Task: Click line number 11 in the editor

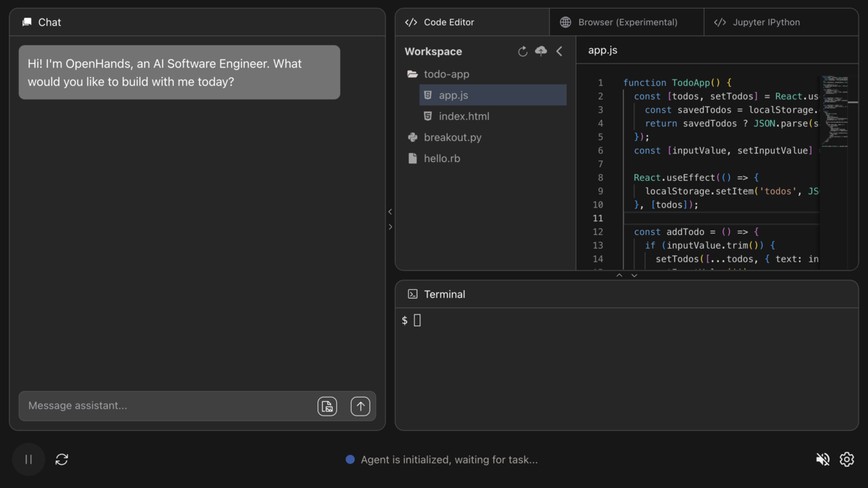Action: tap(597, 218)
